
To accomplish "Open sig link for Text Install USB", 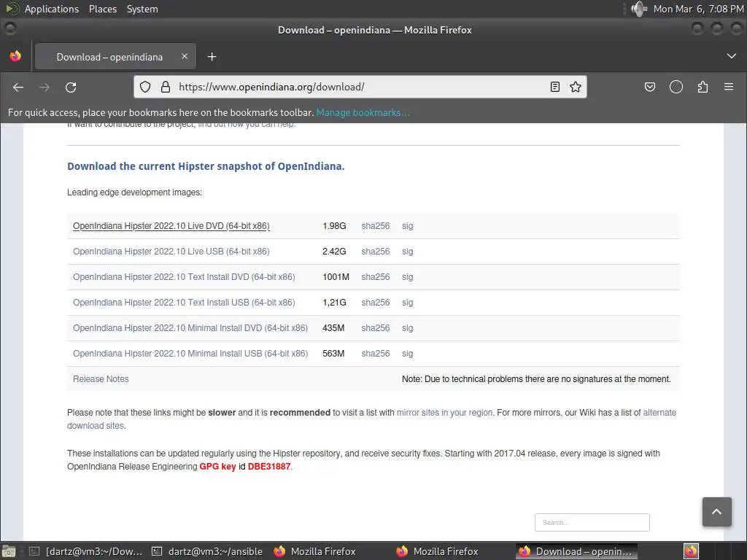I will tap(407, 303).
